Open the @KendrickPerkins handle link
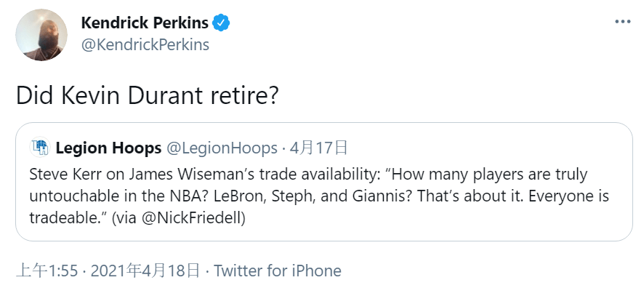 tap(145, 44)
